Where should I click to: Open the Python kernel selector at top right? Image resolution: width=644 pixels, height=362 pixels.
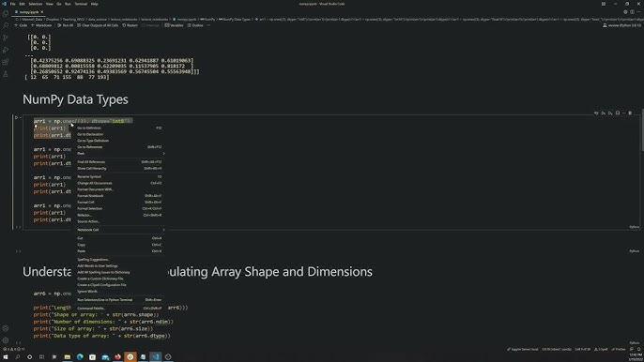coord(621,25)
